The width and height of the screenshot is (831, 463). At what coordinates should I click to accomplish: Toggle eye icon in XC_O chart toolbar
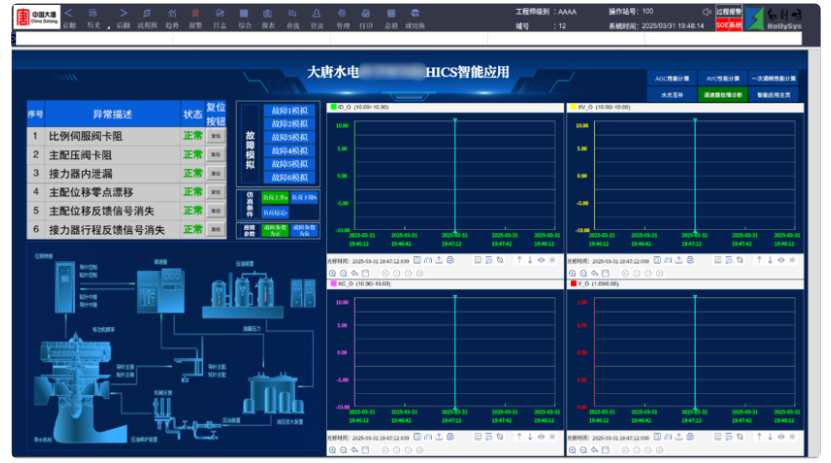pos(541,437)
